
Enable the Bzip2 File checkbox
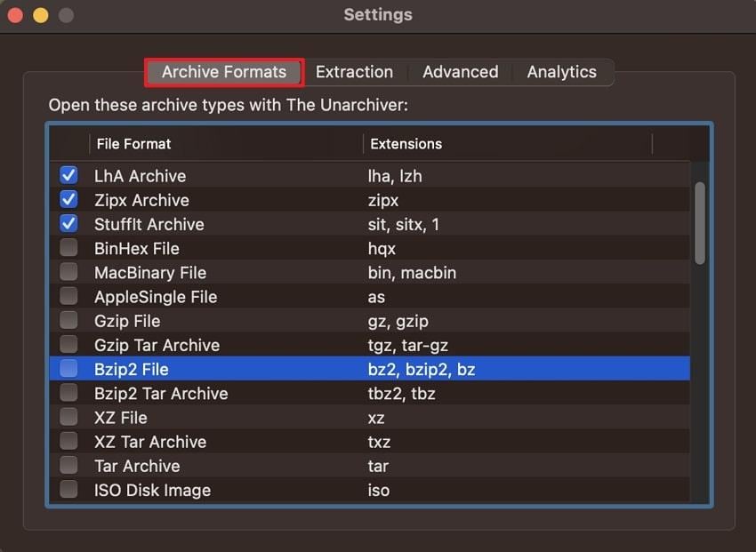[68, 369]
